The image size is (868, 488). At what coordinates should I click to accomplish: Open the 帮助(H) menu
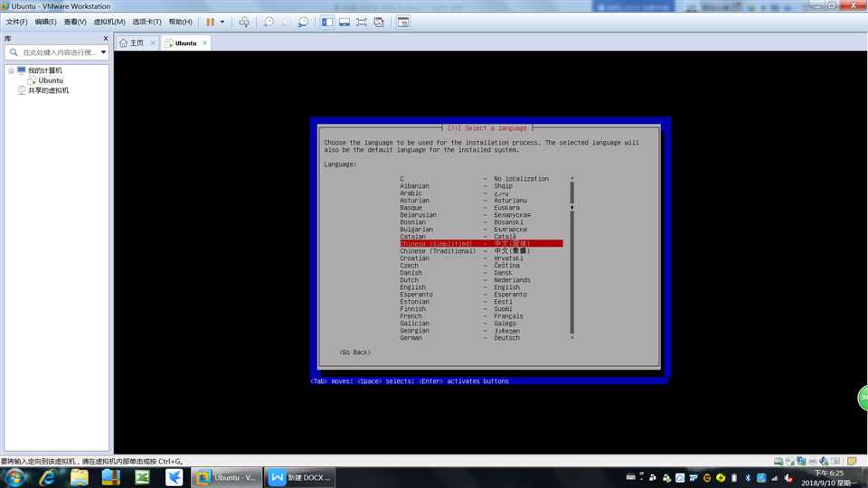tap(181, 22)
